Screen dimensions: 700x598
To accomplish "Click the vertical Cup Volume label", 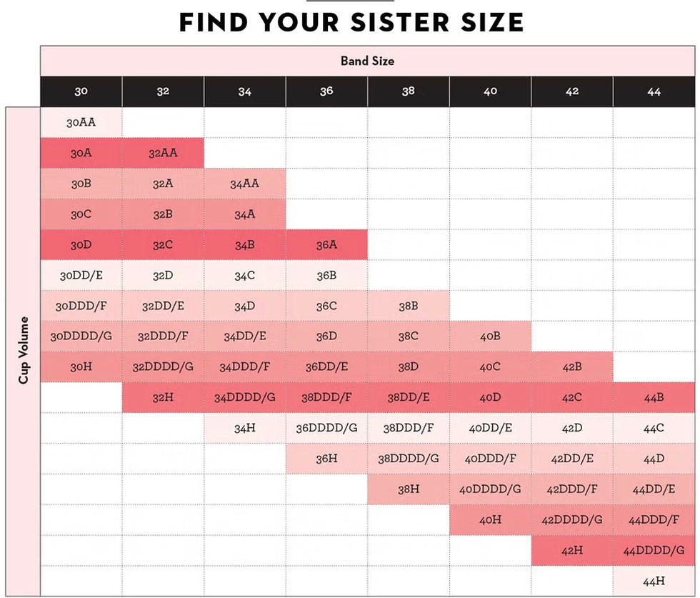I will [24, 350].
